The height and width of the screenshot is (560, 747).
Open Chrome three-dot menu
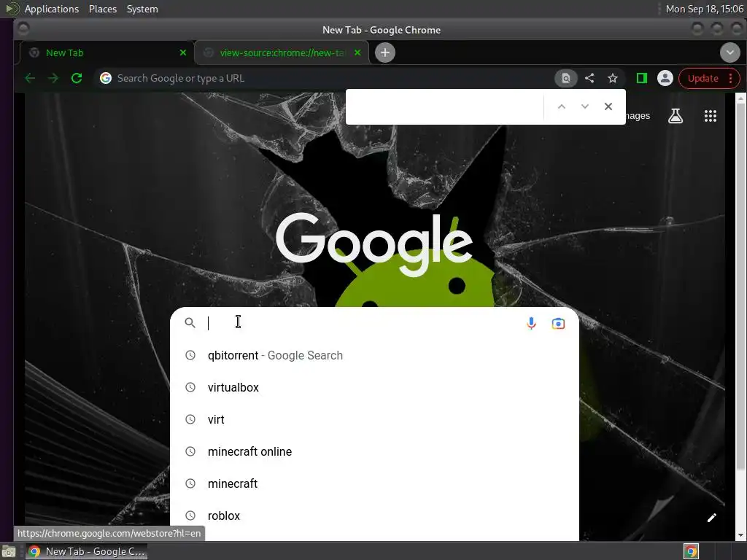click(x=730, y=79)
